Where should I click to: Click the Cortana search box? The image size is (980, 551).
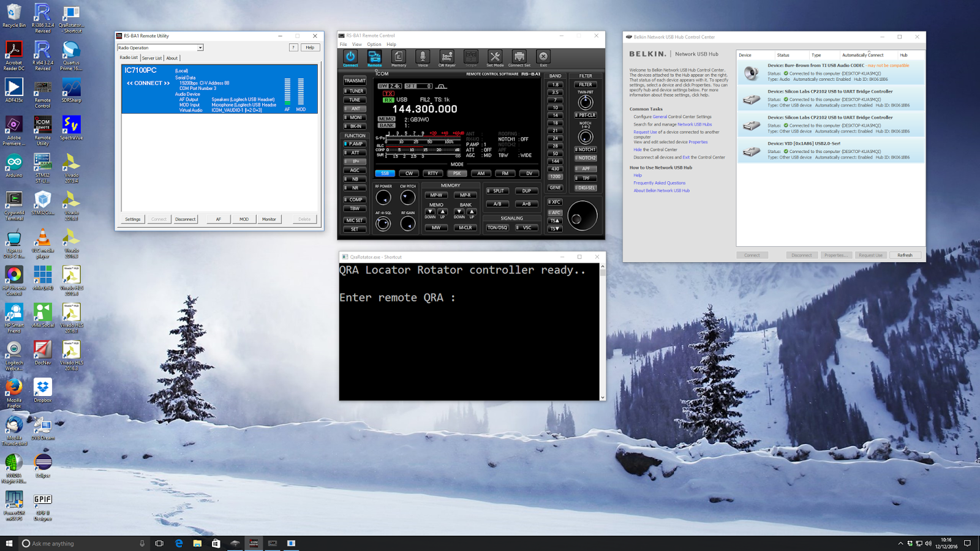coord(83,543)
